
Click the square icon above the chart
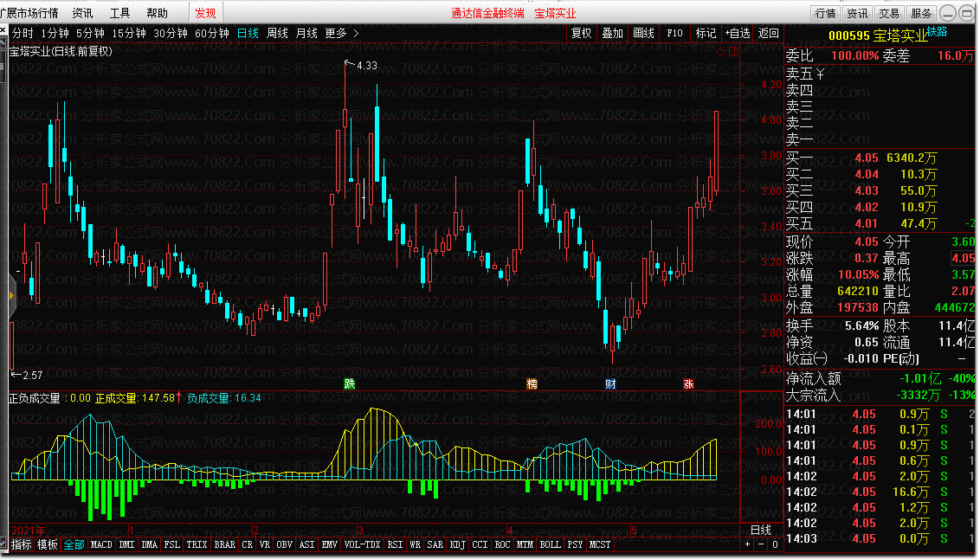tap(733, 52)
